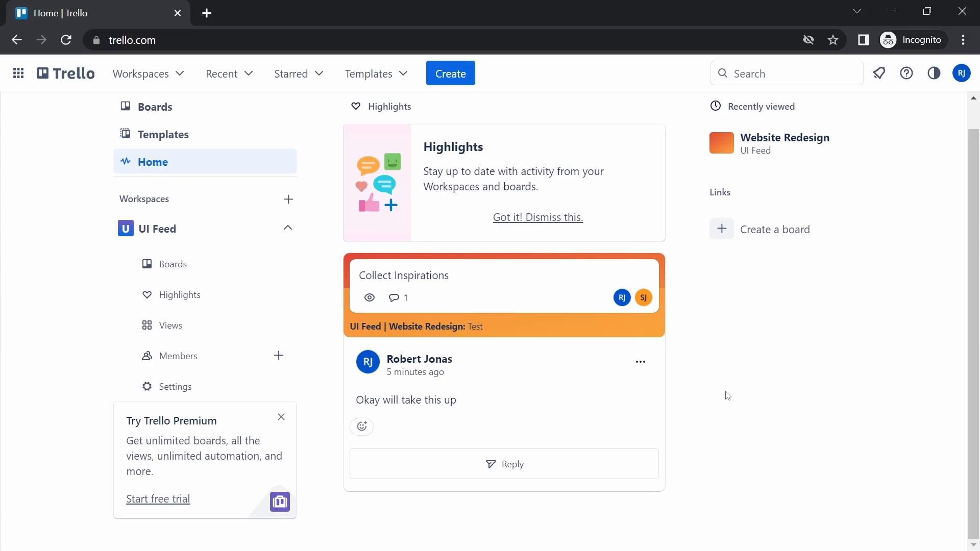Viewport: 980px width, 551px height.
Task: Click the Recently viewed clock icon
Action: (x=716, y=106)
